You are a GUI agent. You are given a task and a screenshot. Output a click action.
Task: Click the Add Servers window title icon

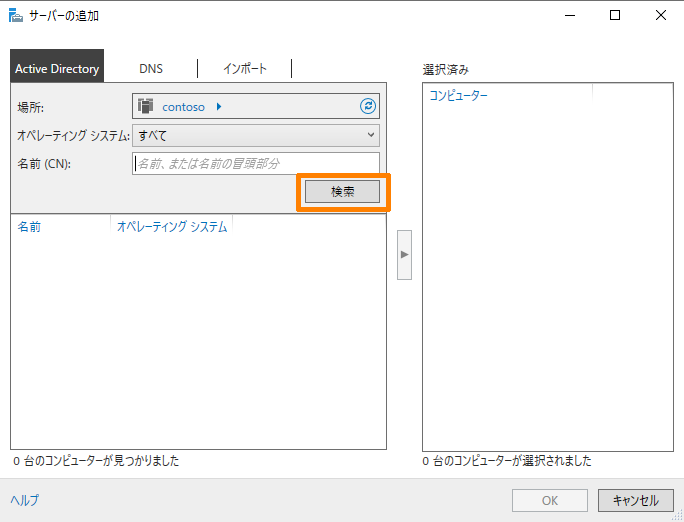click(x=16, y=15)
